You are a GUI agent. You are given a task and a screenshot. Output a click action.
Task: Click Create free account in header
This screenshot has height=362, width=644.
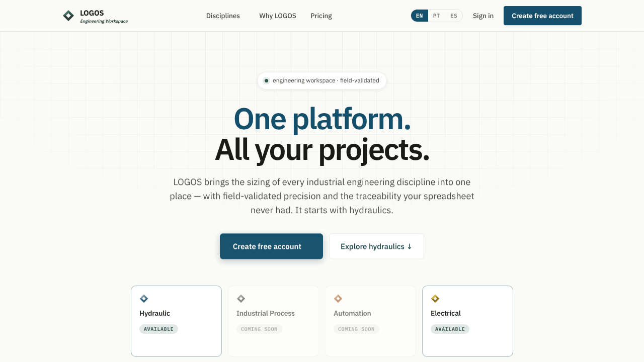tap(542, 16)
